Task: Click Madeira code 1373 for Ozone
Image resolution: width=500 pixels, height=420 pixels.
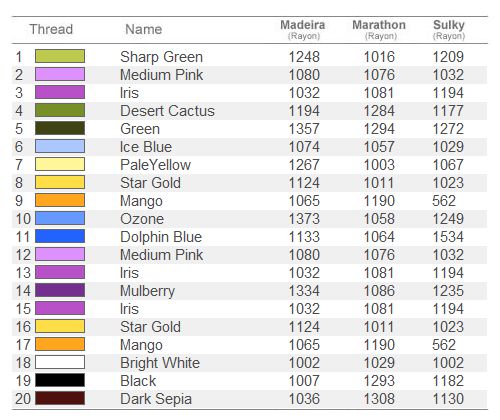Action: [x=304, y=219]
